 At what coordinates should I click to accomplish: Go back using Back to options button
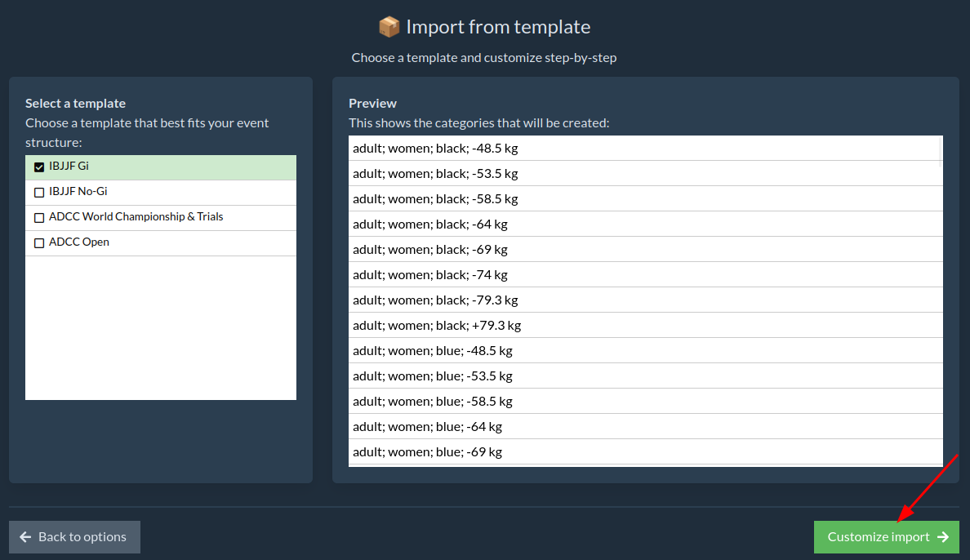point(74,537)
